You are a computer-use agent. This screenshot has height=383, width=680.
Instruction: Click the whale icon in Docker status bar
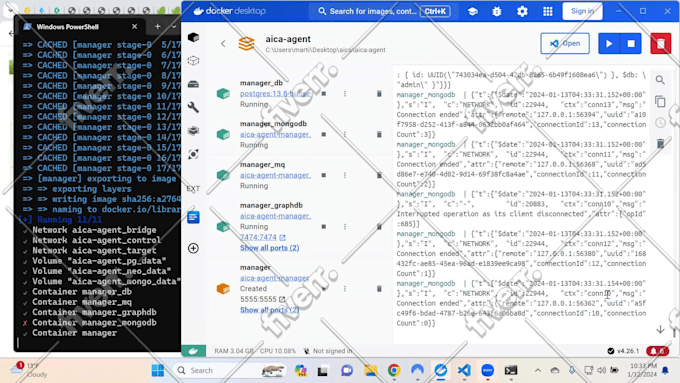pos(193,351)
